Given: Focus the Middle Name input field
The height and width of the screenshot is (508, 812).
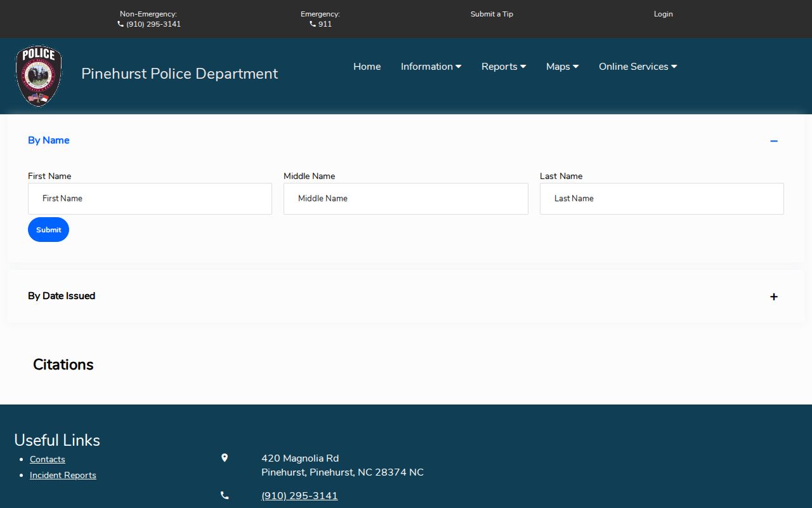Looking at the screenshot, I should pos(406,199).
